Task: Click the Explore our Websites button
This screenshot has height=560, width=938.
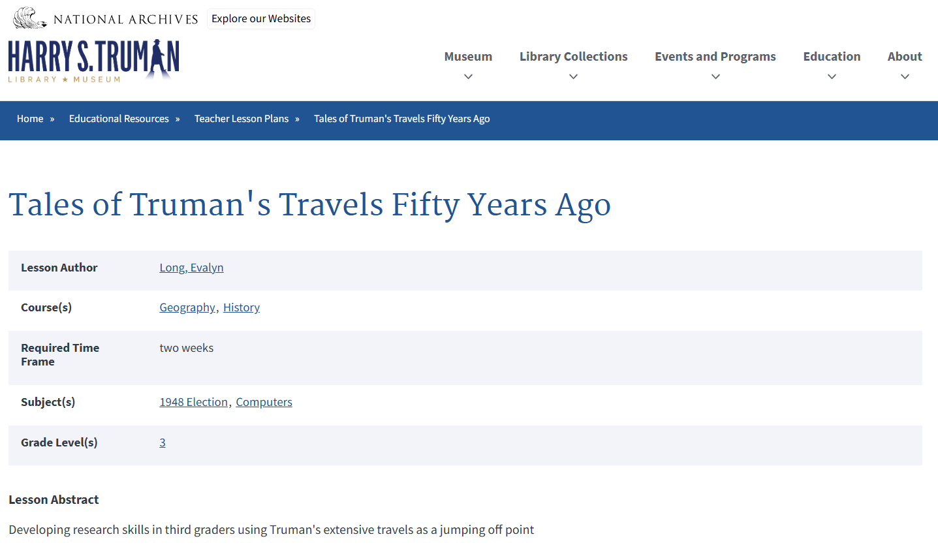Action: (260, 18)
